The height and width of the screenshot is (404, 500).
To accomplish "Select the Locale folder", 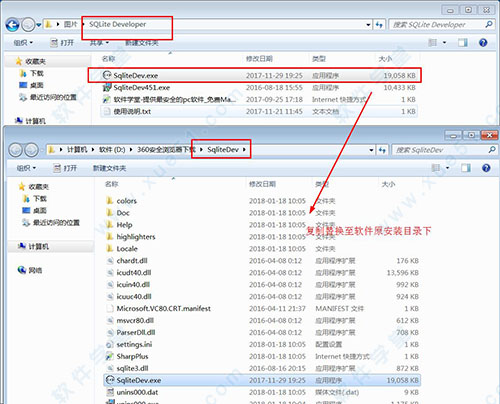I will pyautogui.click(x=262, y=249).
